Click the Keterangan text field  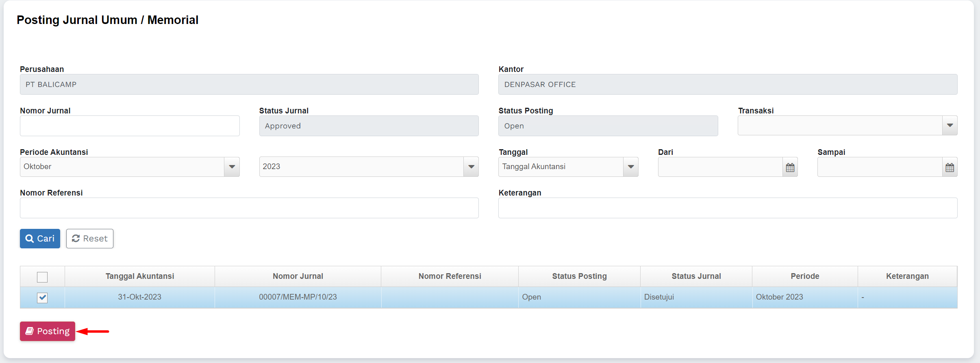tap(728, 208)
